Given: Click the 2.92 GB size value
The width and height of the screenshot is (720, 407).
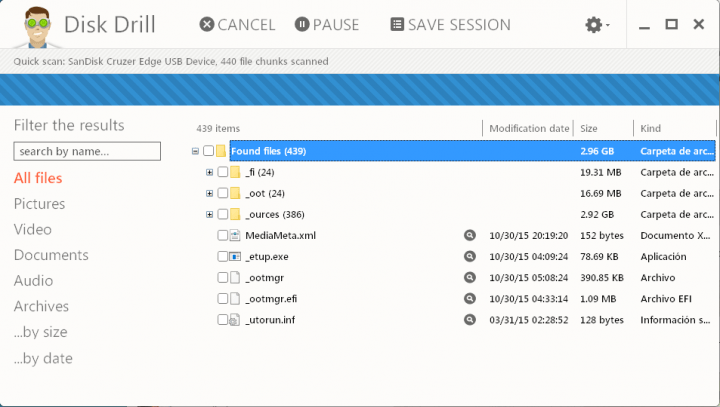Looking at the screenshot, I should click(597, 215).
